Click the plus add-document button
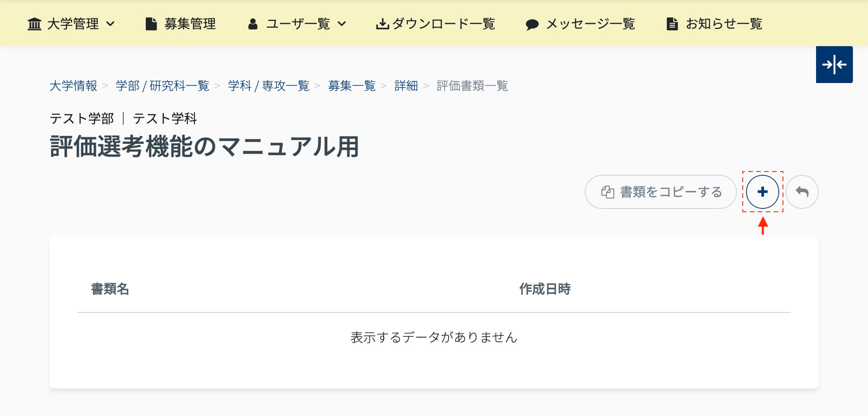The image size is (868, 416). point(762,192)
